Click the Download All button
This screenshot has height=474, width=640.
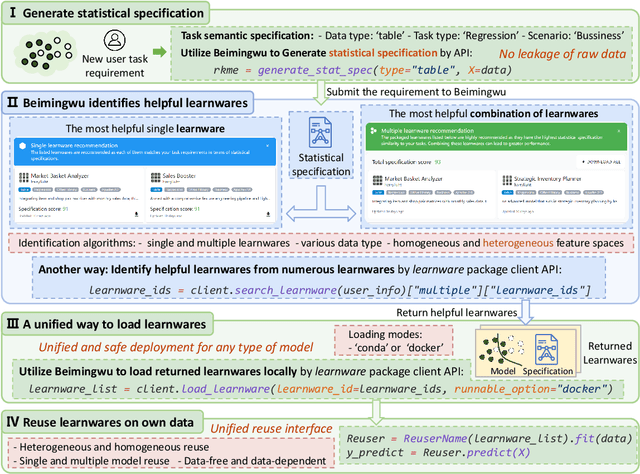tap(601, 162)
